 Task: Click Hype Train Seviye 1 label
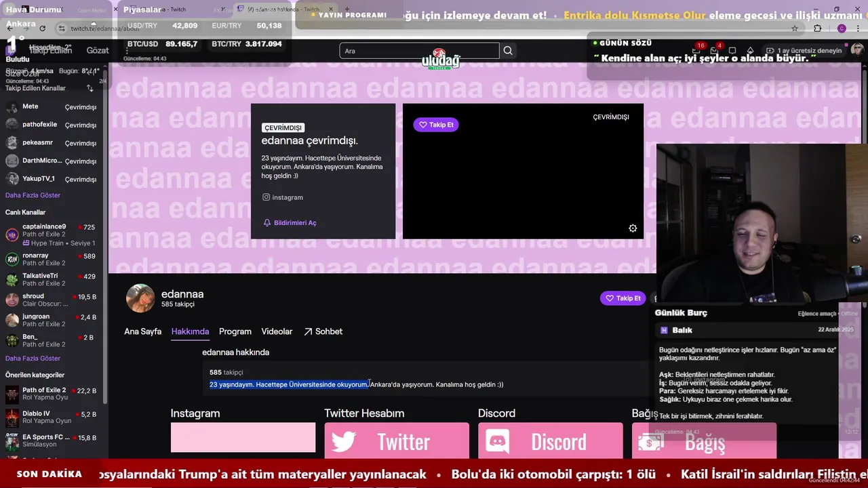[x=59, y=243]
